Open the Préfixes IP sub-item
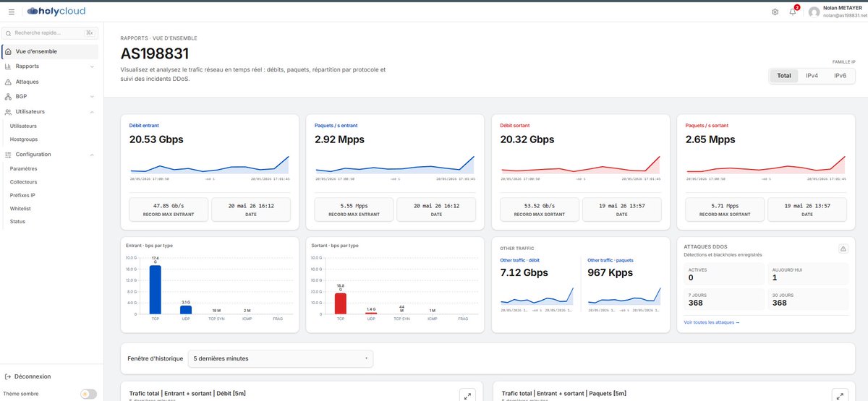 point(22,195)
